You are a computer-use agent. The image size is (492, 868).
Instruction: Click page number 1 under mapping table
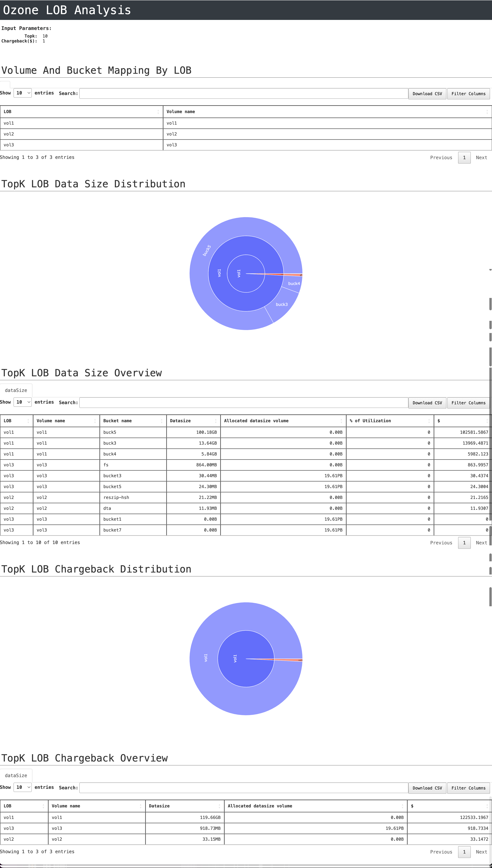coord(464,158)
